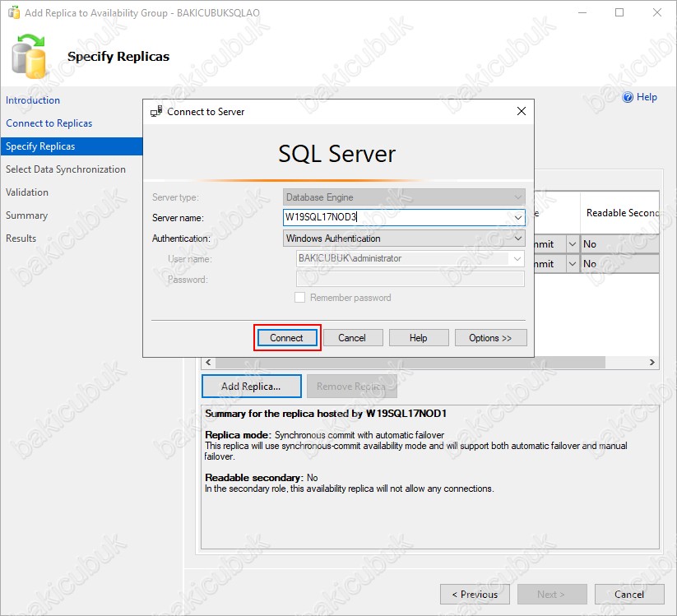Close the Connect to Server dialog

click(522, 111)
